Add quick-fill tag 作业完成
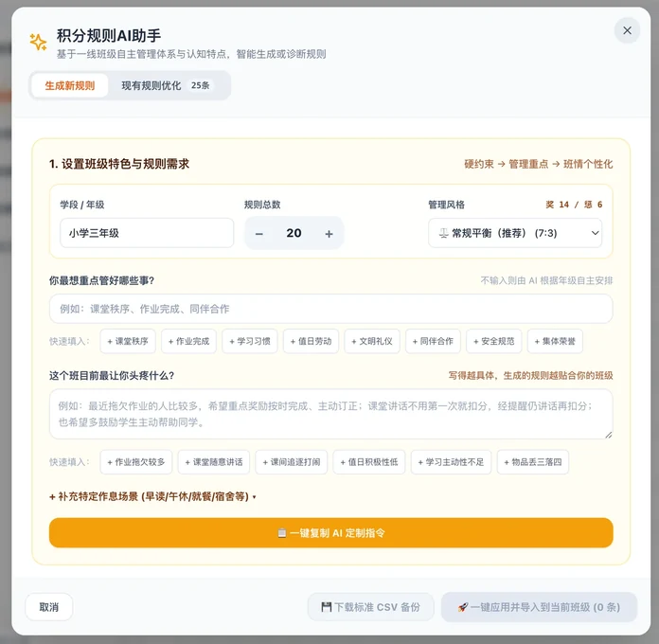The image size is (659, 644). (188, 341)
